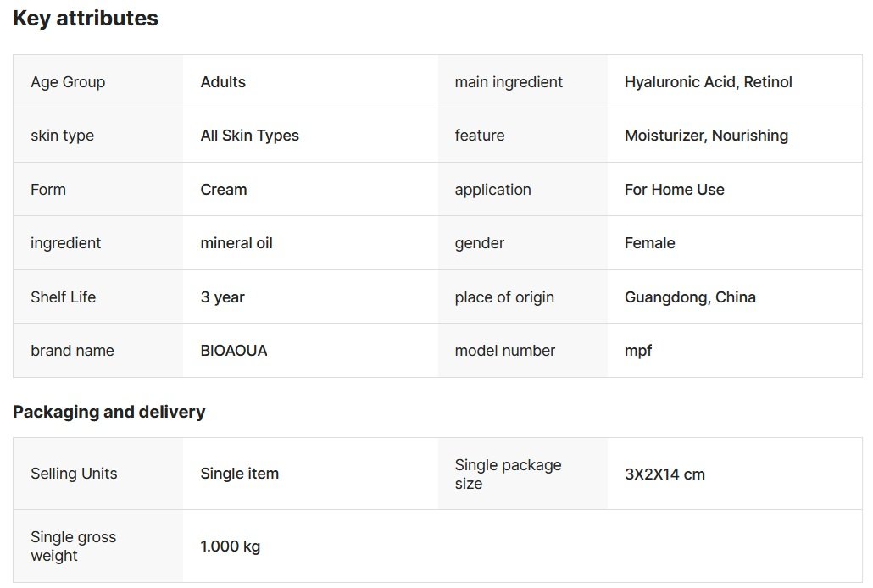Click the For Home Use value

click(674, 190)
